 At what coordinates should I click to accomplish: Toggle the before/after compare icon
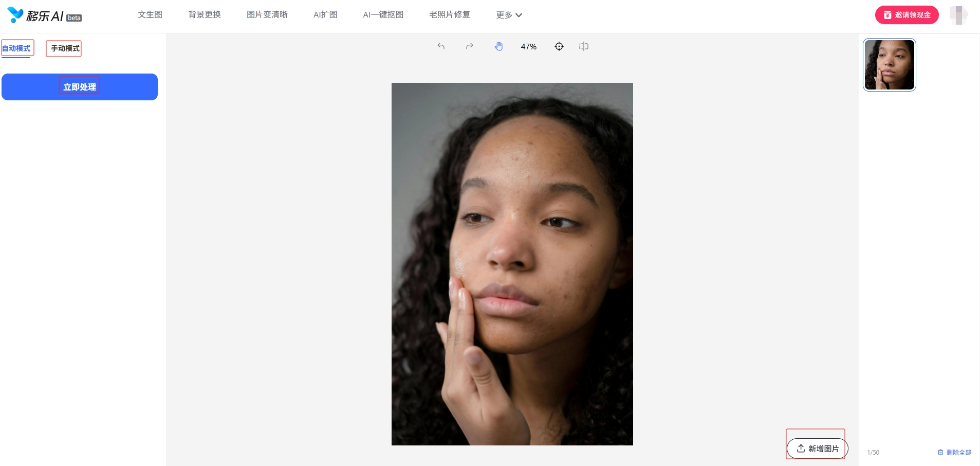pyautogui.click(x=583, y=46)
